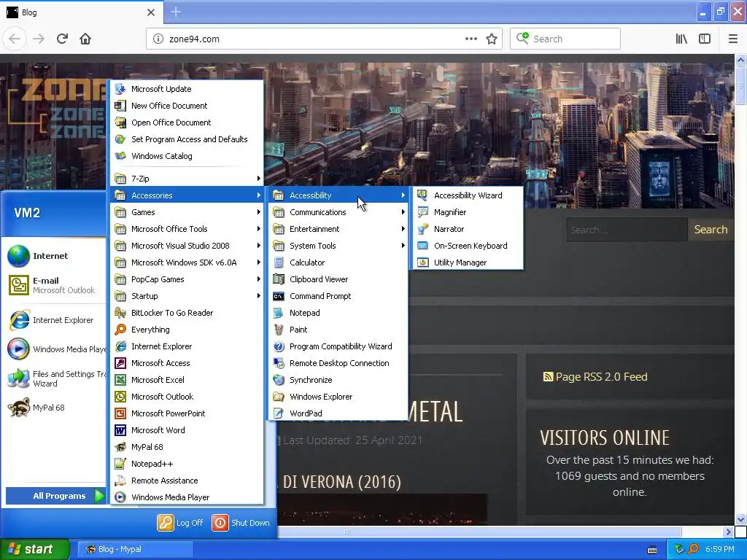Expand the System Tools submenu
This screenshot has width=747, height=560.
[338, 246]
